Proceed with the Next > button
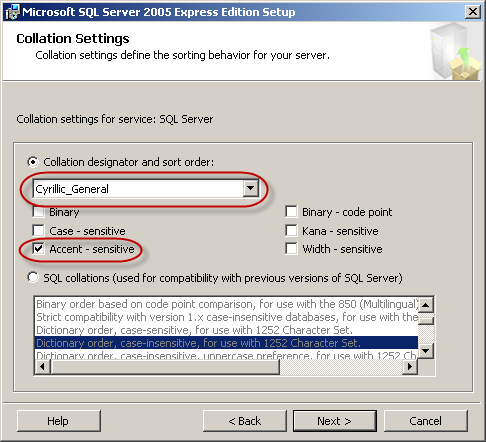This screenshot has height=442, width=486. coord(335,421)
